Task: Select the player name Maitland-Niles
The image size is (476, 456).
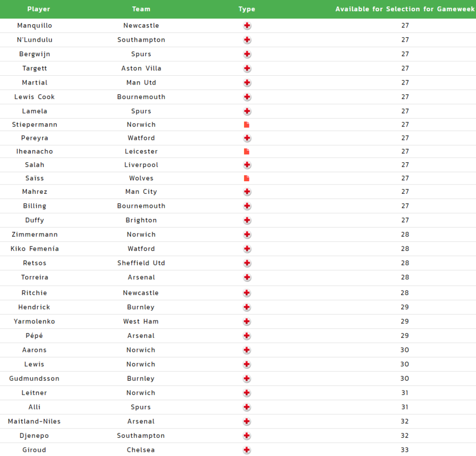Action: point(34,422)
